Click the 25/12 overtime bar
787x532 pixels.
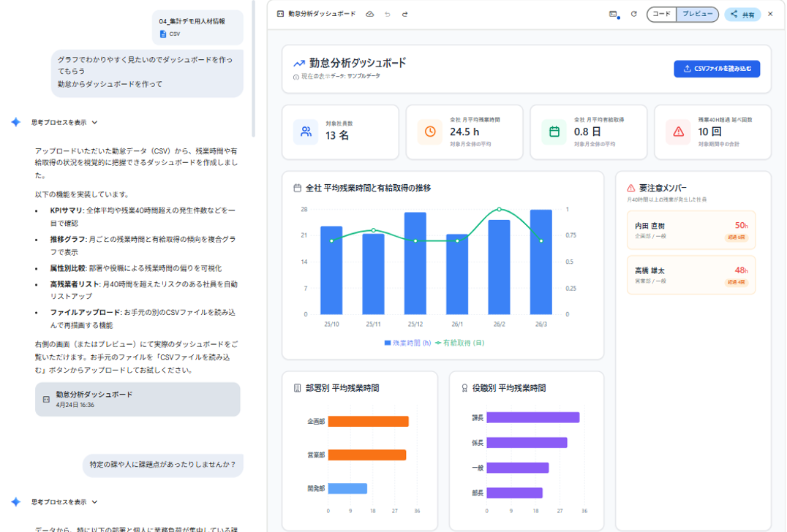pyautogui.click(x=415, y=263)
